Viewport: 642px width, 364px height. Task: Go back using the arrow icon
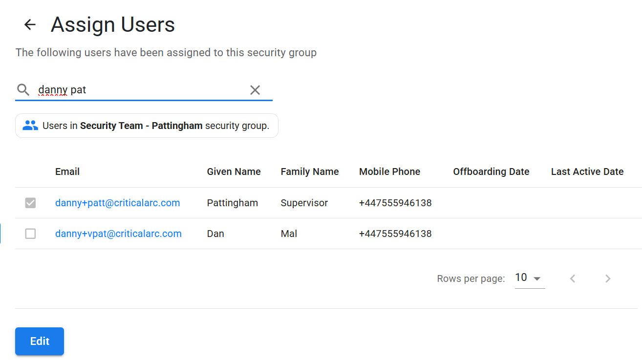[30, 24]
